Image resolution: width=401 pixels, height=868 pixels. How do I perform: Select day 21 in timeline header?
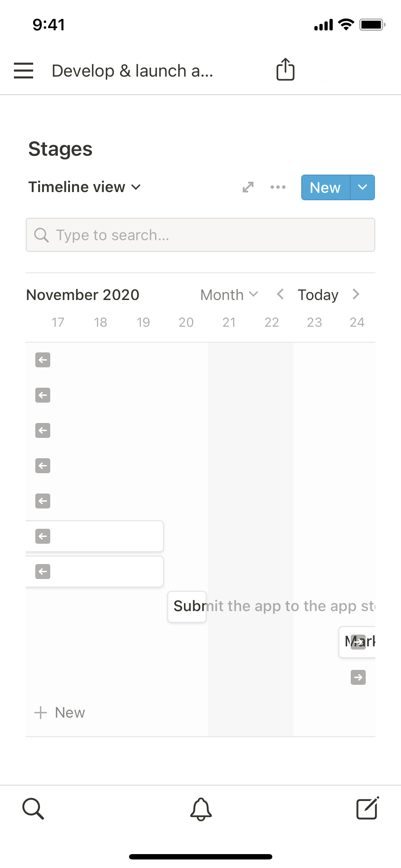[229, 322]
